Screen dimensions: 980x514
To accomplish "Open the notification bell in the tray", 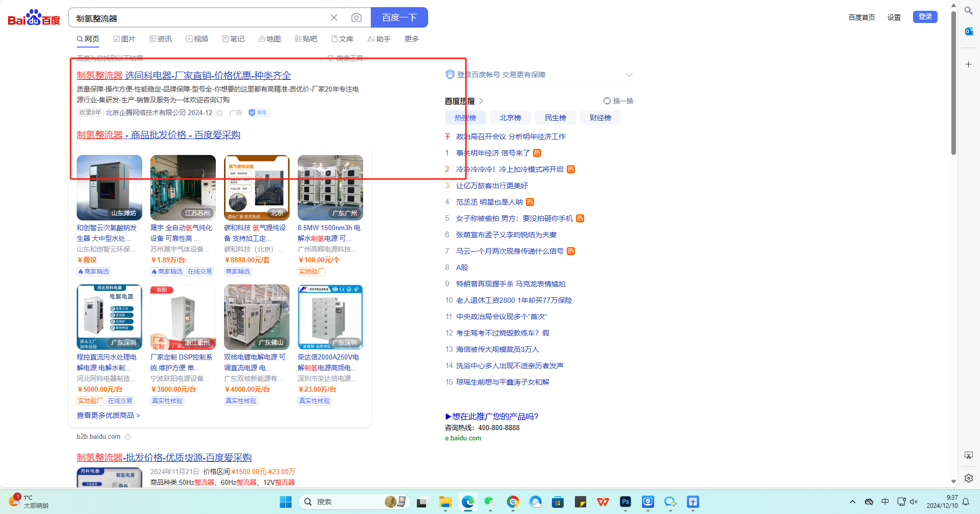I will click(966, 502).
